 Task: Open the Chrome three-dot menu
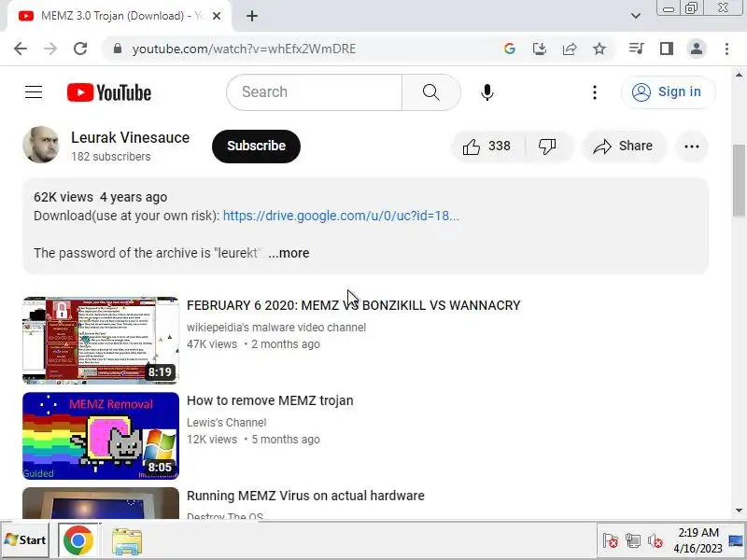(726, 49)
